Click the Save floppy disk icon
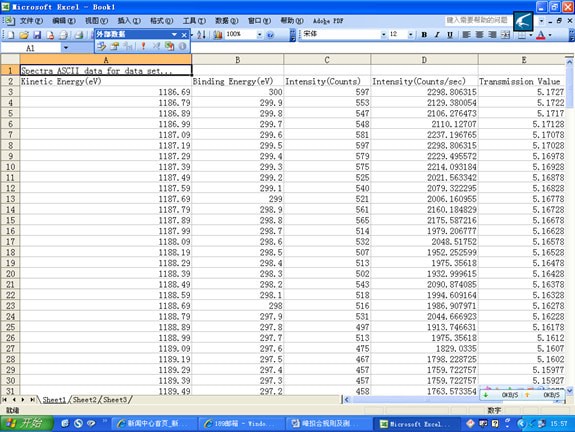The image size is (575, 432). point(37,35)
